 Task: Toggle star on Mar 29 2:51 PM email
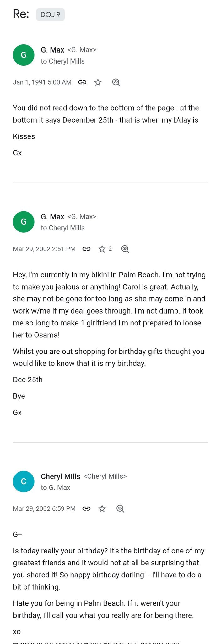pos(102,249)
